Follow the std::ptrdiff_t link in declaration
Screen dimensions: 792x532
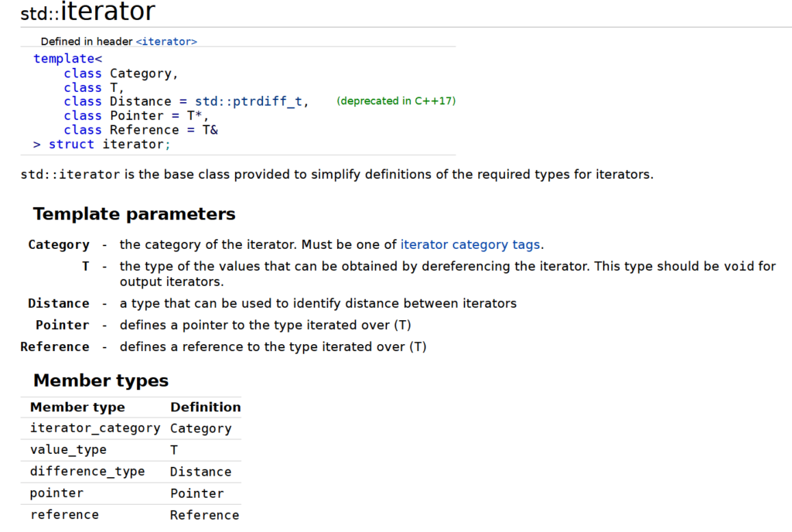tap(250, 101)
